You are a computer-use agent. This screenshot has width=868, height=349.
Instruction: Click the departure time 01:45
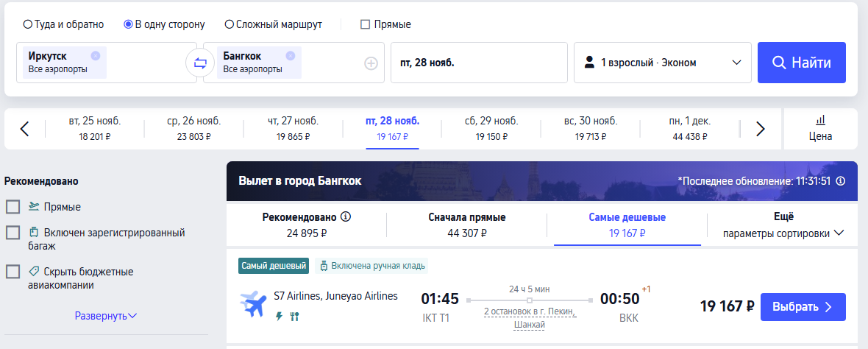pyautogui.click(x=440, y=299)
